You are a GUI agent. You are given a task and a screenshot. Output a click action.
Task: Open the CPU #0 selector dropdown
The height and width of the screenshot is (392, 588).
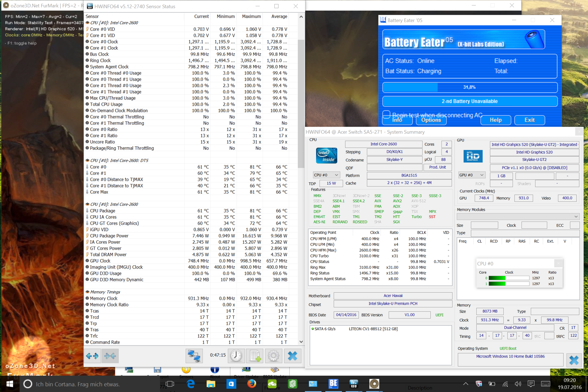[326, 175]
